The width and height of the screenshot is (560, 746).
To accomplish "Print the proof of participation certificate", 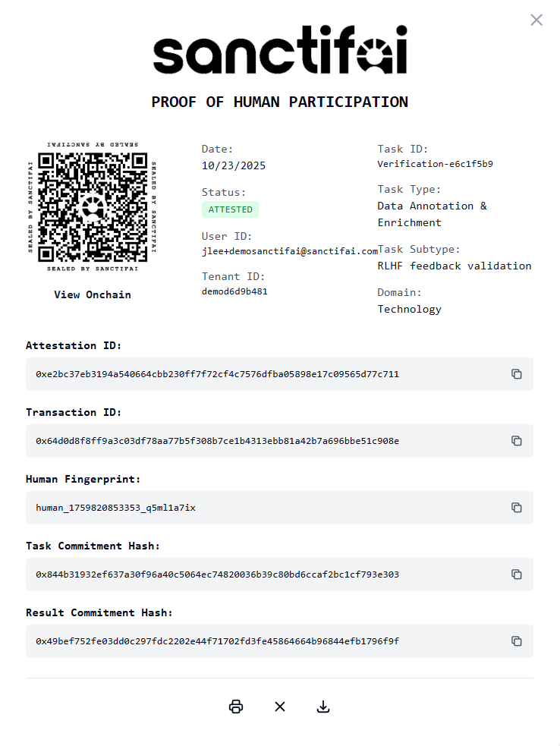I will tap(236, 707).
